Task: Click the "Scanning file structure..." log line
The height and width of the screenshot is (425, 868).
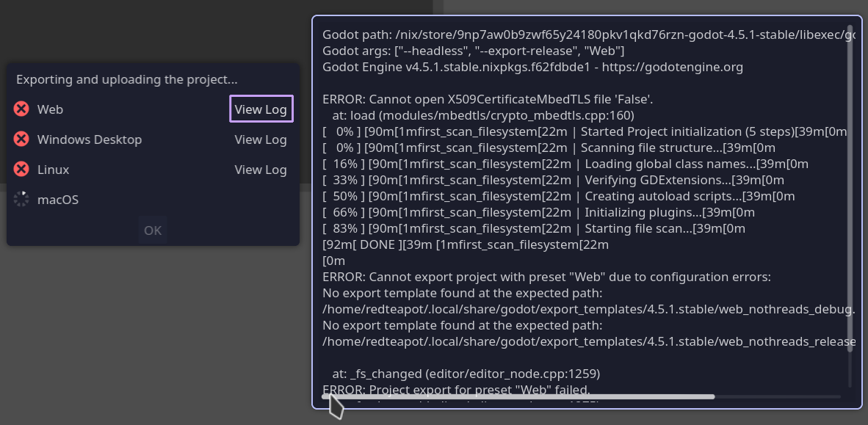Action: [x=549, y=148]
